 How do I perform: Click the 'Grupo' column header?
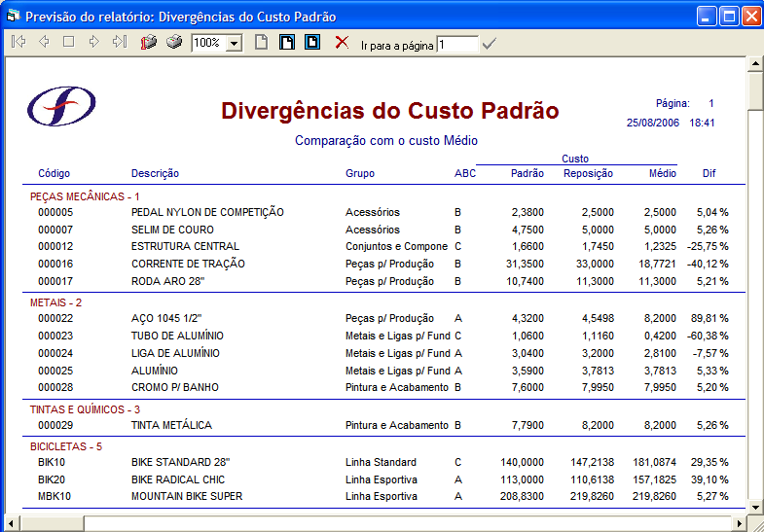tap(360, 174)
